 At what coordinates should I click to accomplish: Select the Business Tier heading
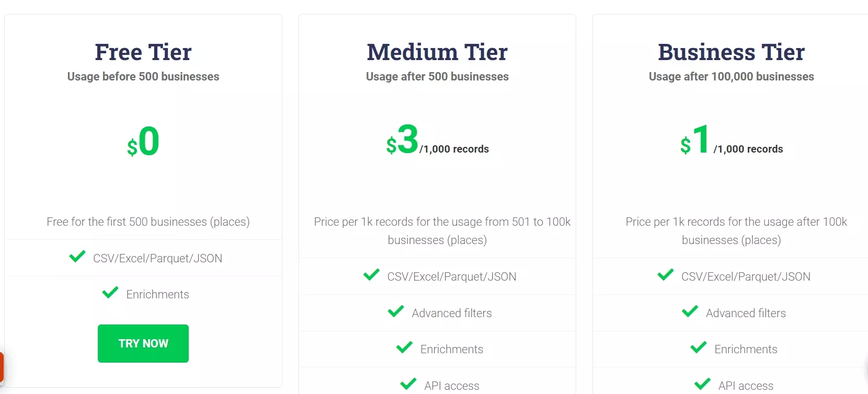pos(731,52)
